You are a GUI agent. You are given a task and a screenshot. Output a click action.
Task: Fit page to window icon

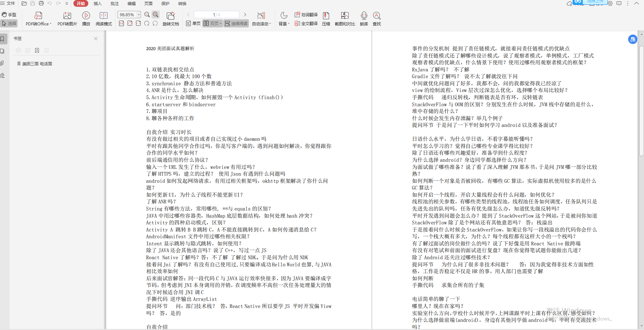[130, 23]
